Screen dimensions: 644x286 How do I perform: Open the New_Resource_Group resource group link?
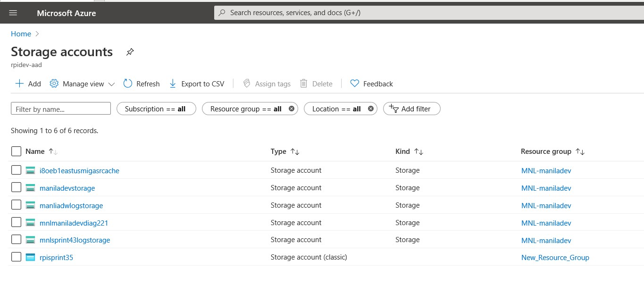click(555, 258)
